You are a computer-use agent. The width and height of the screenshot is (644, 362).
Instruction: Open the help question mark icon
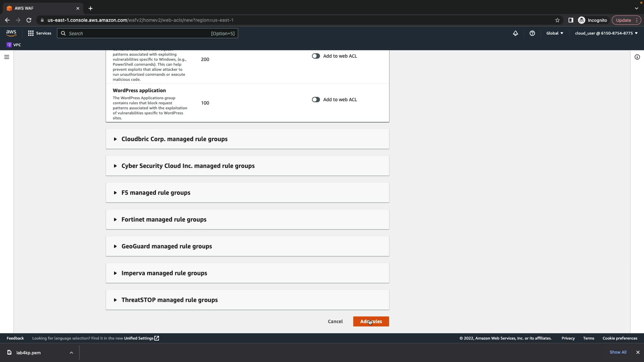532,33
